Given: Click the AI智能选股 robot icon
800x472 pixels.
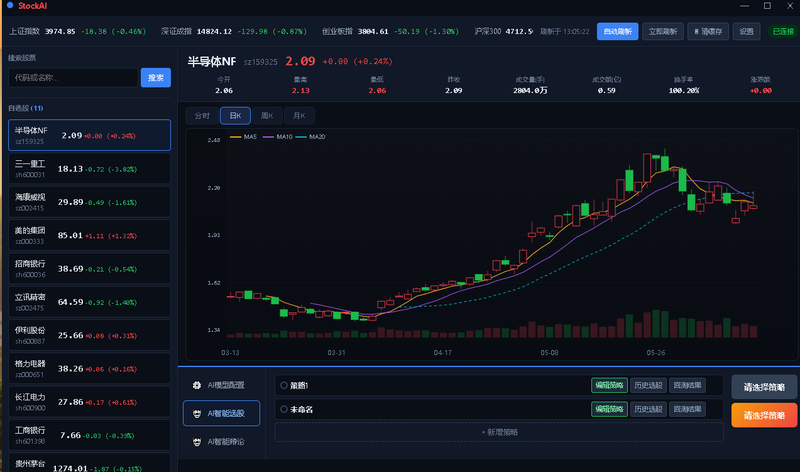Looking at the screenshot, I should tap(197, 413).
